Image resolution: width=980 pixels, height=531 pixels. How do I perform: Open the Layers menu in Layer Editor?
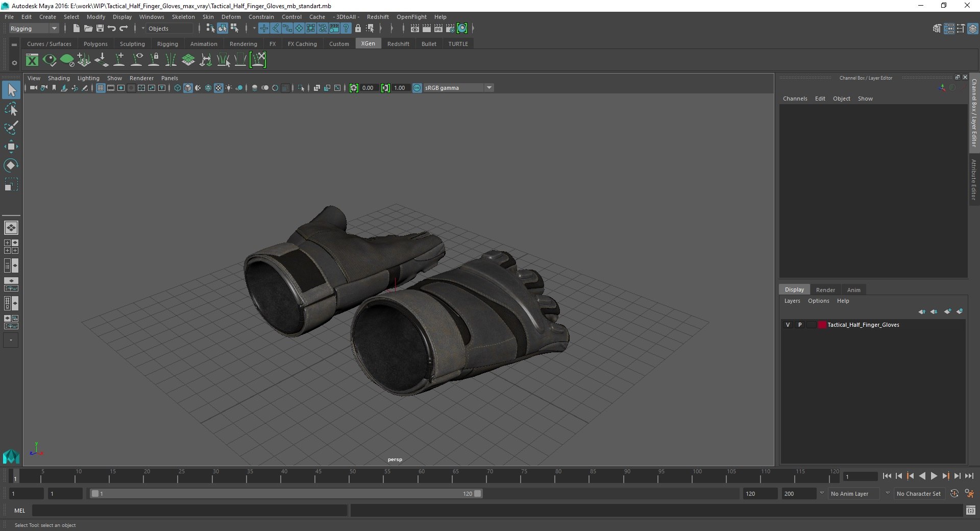[792, 301]
